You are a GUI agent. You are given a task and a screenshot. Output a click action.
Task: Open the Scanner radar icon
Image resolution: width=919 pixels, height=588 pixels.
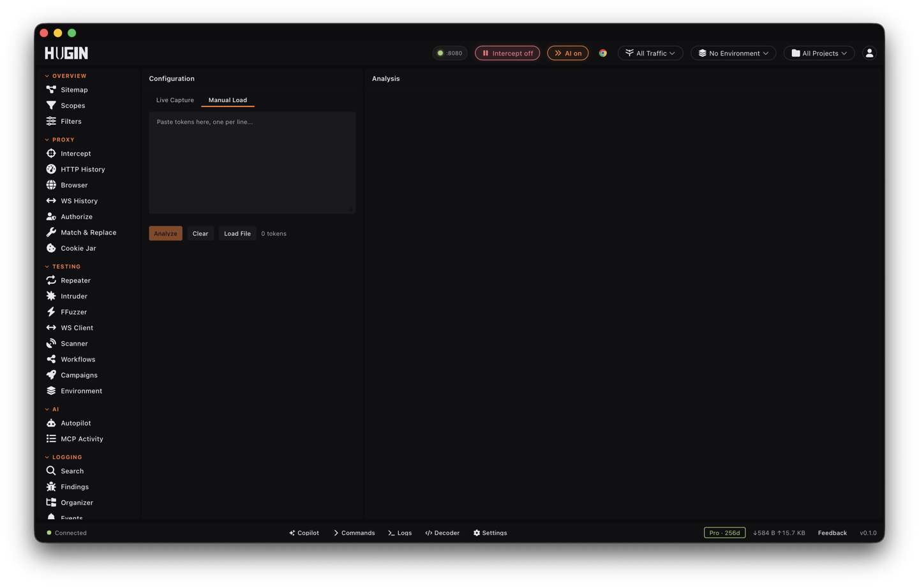51,344
